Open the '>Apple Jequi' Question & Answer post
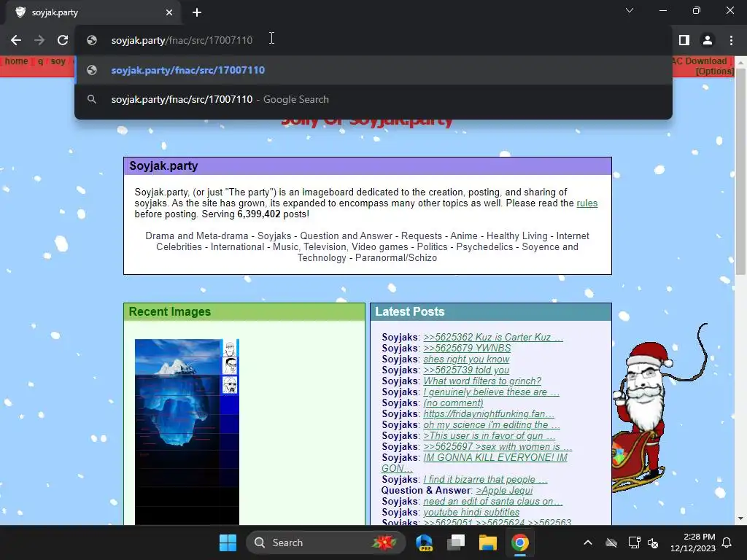Viewport: 747px width, 560px height. coord(504,491)
